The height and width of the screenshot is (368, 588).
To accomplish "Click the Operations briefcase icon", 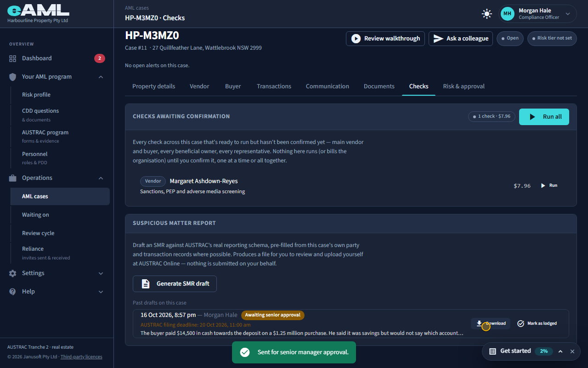I will coord(12,178).
